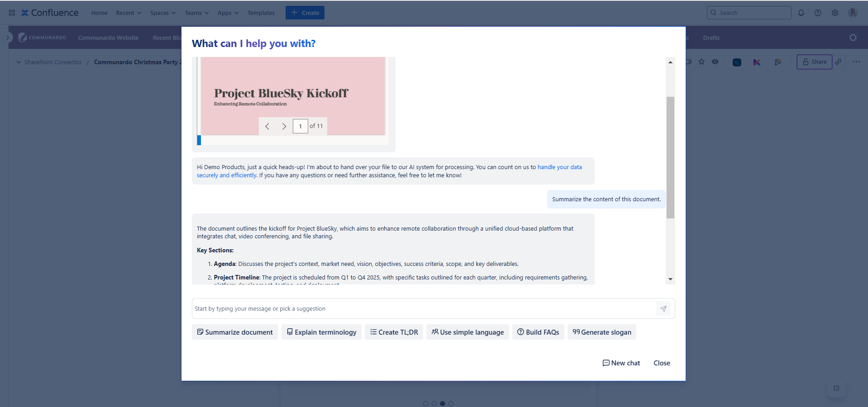Open the app switcher grid icon
The height and width of the screenshot is (407, 868).
point(12,13)
